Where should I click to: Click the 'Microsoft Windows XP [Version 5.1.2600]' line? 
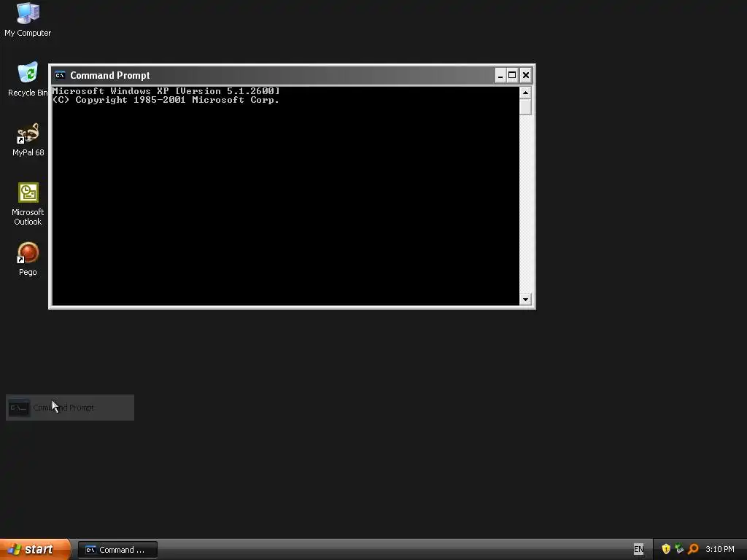point(166,91)
